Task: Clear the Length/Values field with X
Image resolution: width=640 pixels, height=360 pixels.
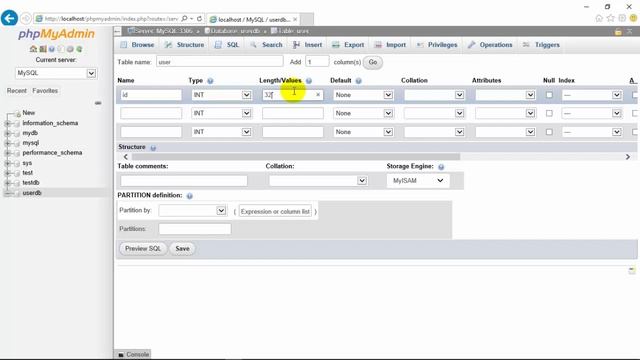Action: (x=318, y=95)
